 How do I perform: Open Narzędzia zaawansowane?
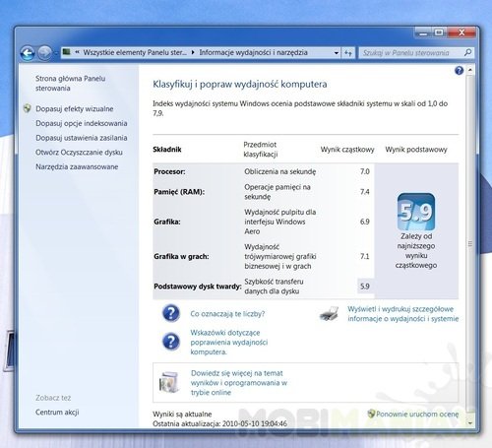77,166
